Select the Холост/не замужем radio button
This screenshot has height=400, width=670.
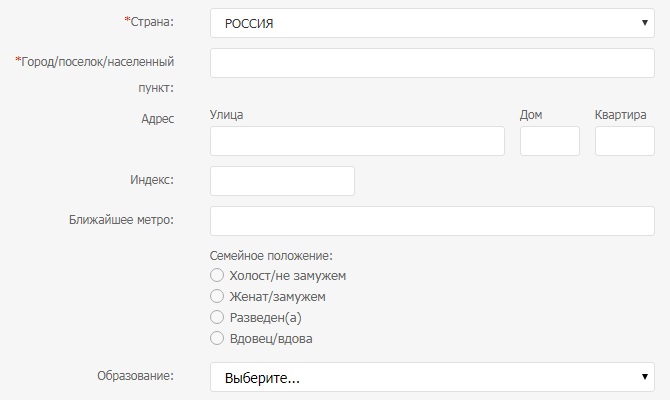[217, 275]
